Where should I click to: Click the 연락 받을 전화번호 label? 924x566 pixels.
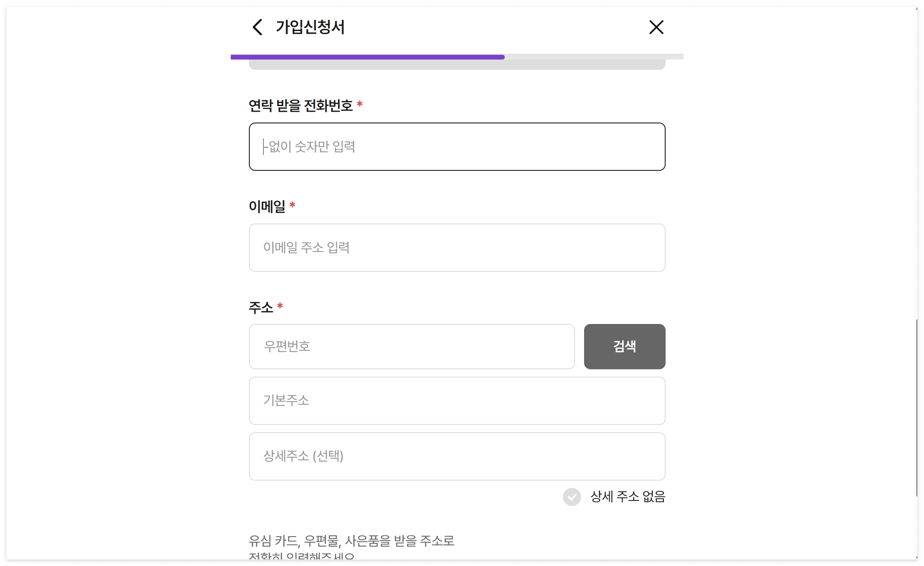point(300,106)
